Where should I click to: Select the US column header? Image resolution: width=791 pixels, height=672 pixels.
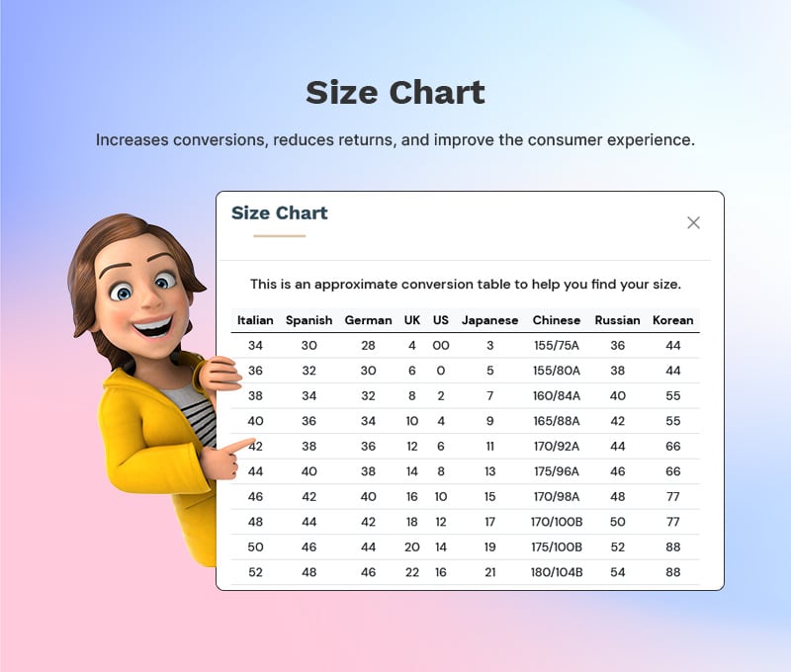pos(441,320)
